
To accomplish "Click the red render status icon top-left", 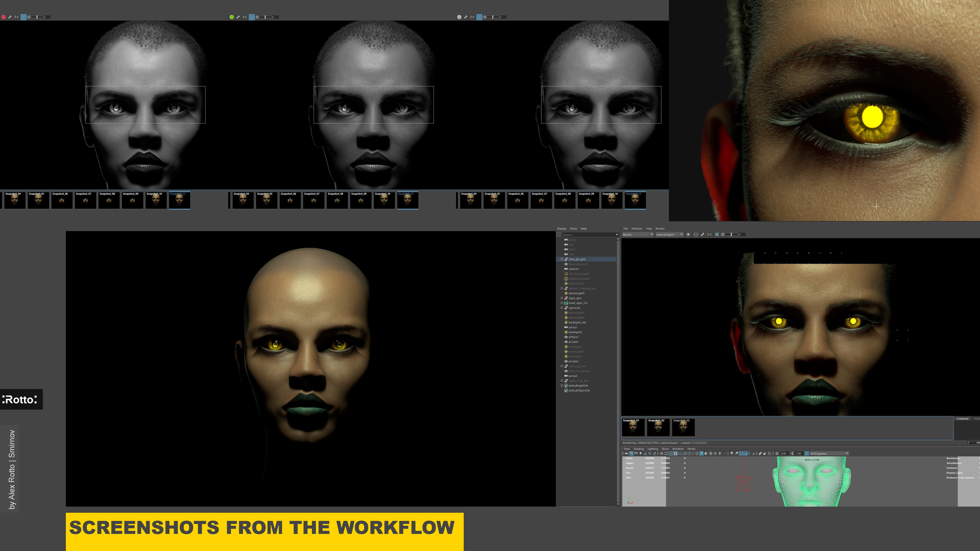I will pos(3,17).
